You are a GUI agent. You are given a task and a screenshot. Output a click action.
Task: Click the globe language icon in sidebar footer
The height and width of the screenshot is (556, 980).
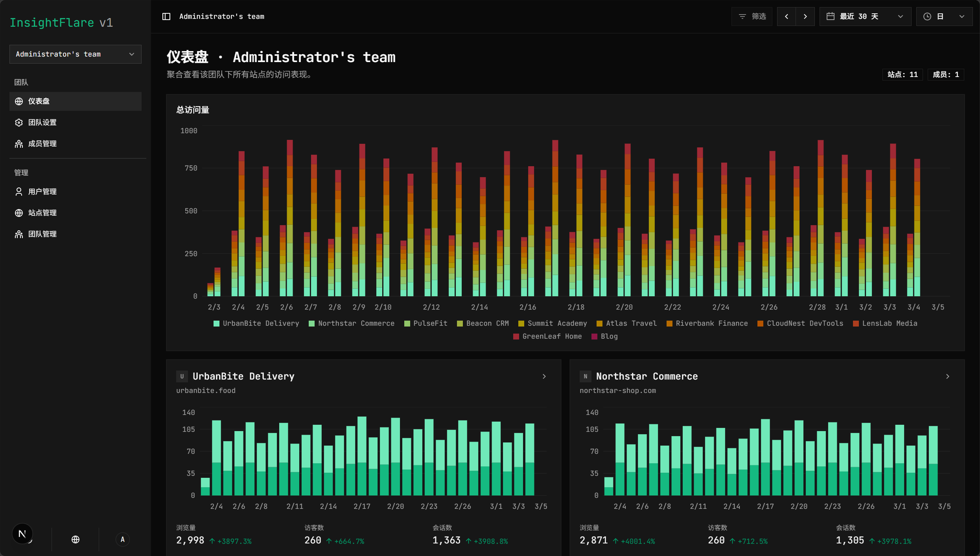tap(76, 539)
